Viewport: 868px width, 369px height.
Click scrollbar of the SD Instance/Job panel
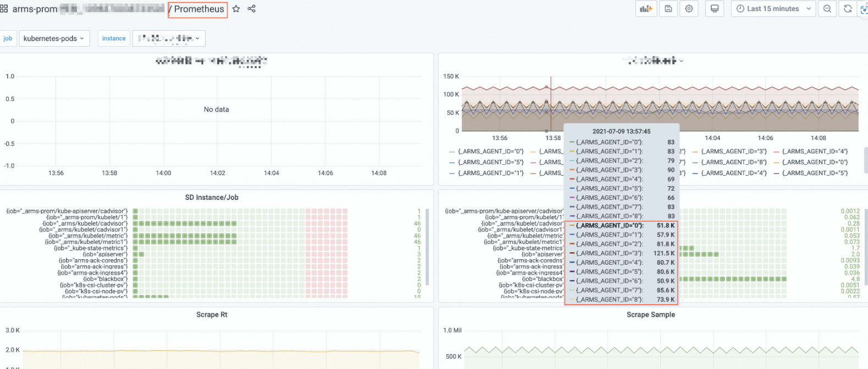(x=428, y=247)
